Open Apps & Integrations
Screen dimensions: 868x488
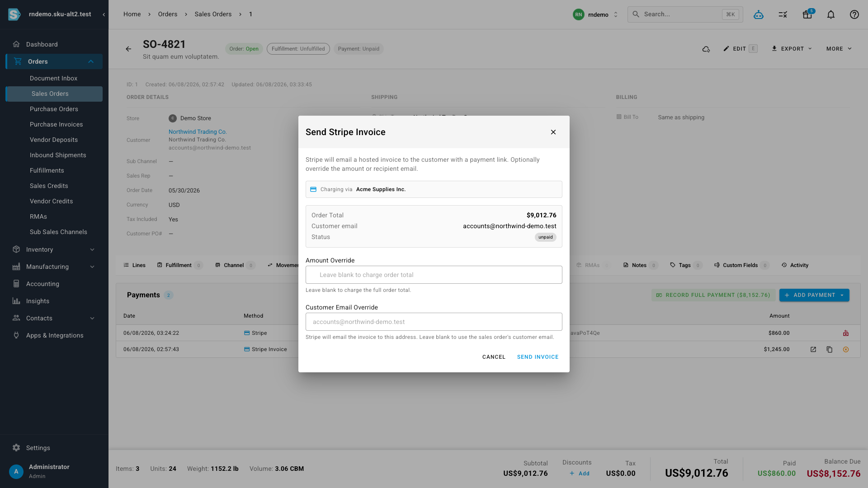54,335
